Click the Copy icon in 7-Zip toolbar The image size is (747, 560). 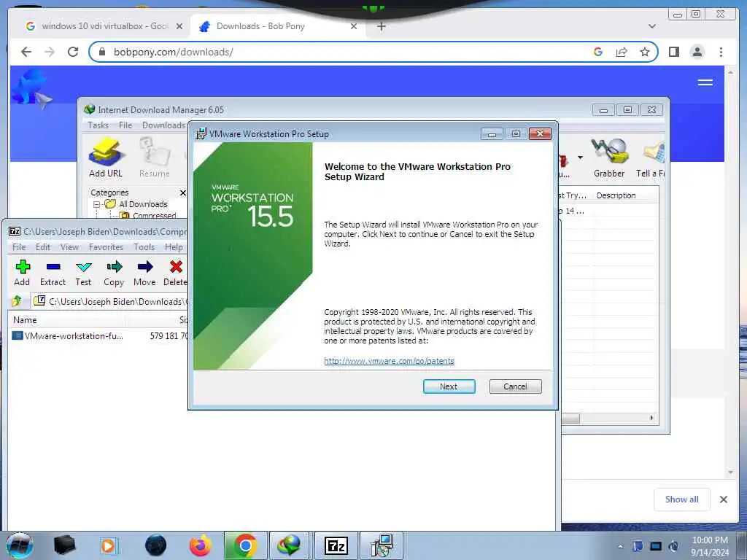pyautogui.click(x=114, y=273)
